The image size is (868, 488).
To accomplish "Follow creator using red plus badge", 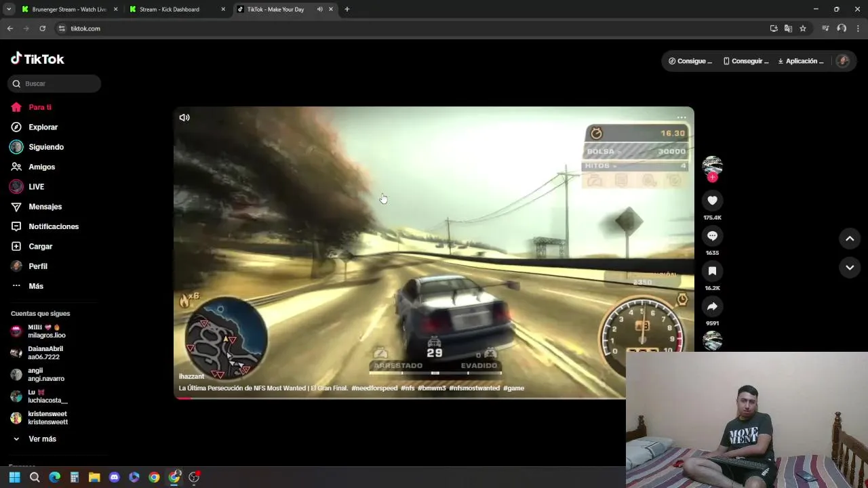I will pos(712,177).
